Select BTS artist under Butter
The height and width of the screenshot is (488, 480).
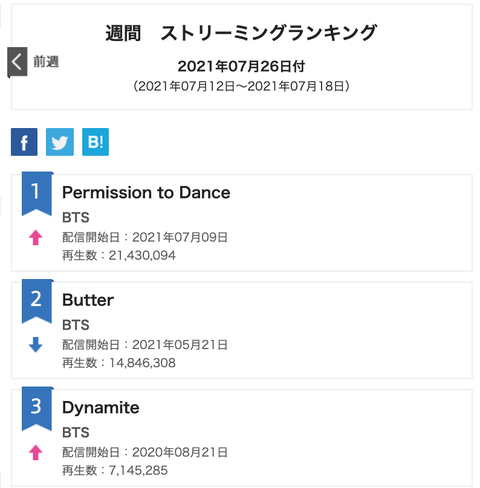pyautogui.click(x=76, y=325)
